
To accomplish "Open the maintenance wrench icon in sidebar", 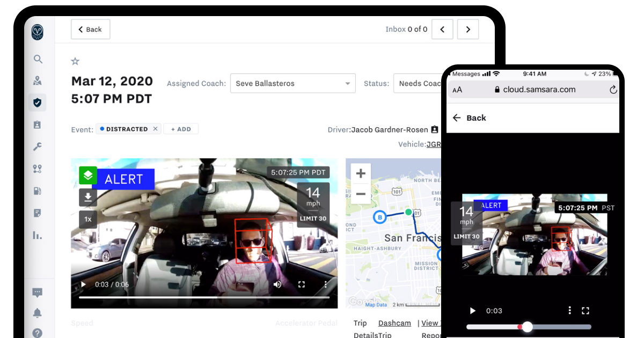I will 37,146.
